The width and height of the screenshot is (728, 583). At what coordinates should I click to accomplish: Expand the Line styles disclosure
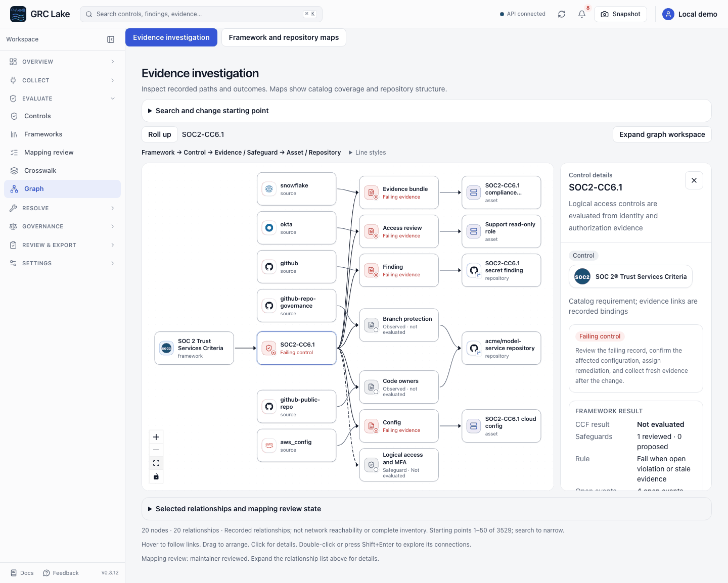[x=368, y=153]
